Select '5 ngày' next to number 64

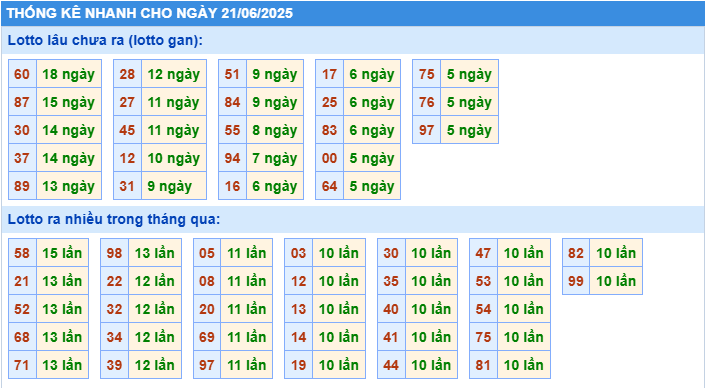(x=372, y=186)
